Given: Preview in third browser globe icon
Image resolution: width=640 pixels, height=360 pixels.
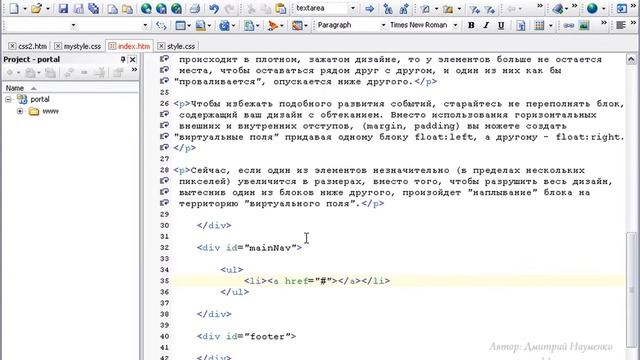Looking at the screenshot, I should click(176, 8).
